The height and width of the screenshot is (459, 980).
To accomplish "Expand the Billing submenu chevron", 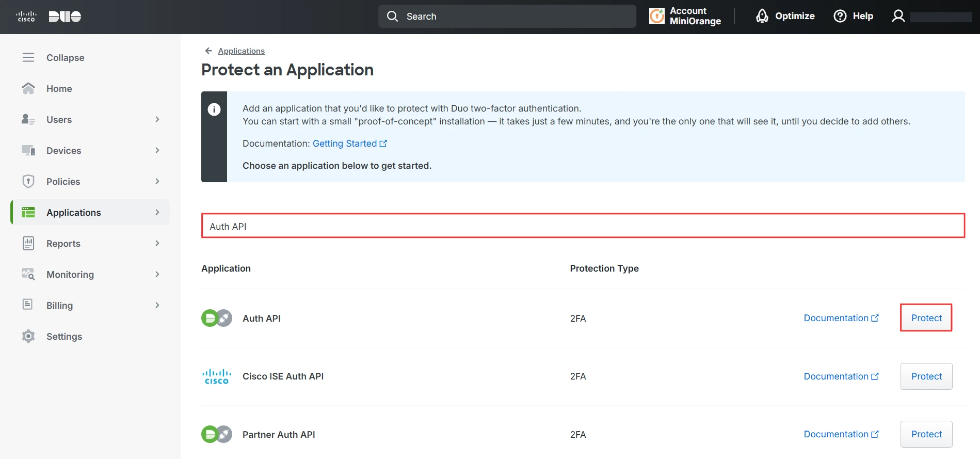I will coord(157,305).
